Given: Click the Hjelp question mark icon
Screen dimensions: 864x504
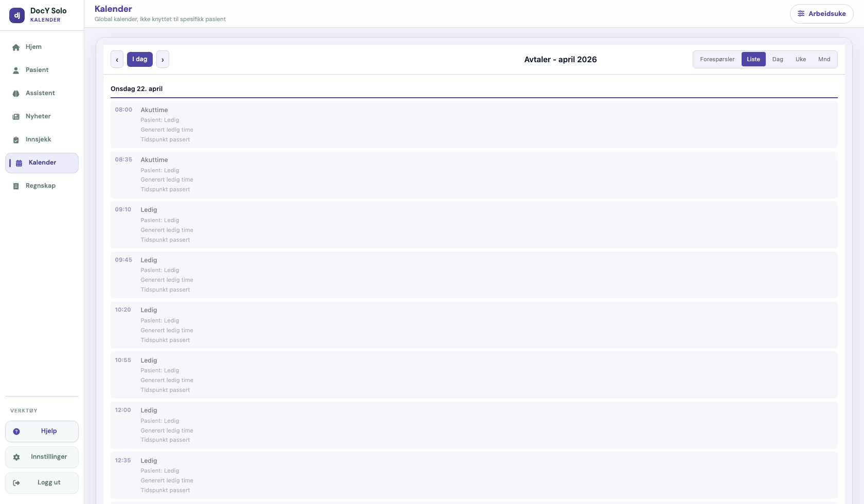Looking at the screenshot, I should pos(16,431).
